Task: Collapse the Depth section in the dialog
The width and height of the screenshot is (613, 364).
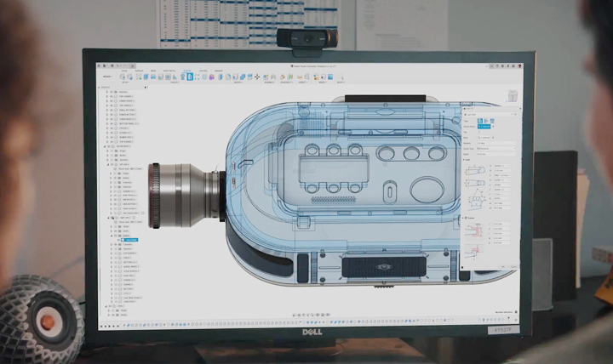Action: point(464,159)
